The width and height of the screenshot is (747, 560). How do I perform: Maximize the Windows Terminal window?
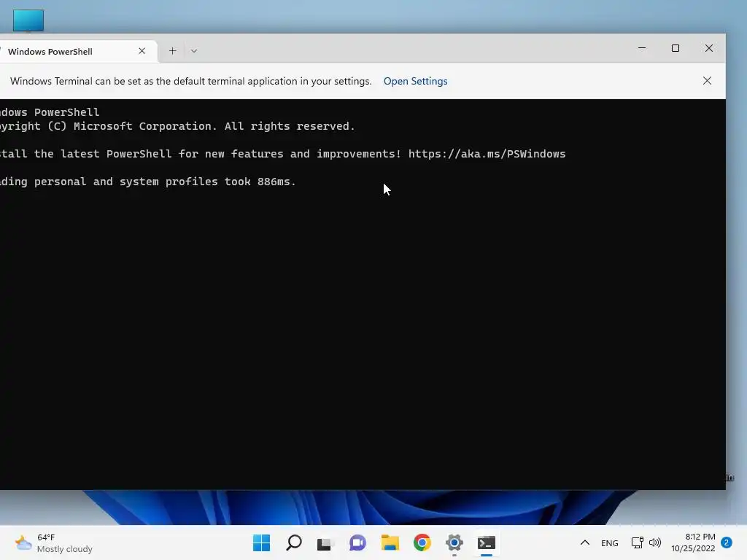pos(675,48)
